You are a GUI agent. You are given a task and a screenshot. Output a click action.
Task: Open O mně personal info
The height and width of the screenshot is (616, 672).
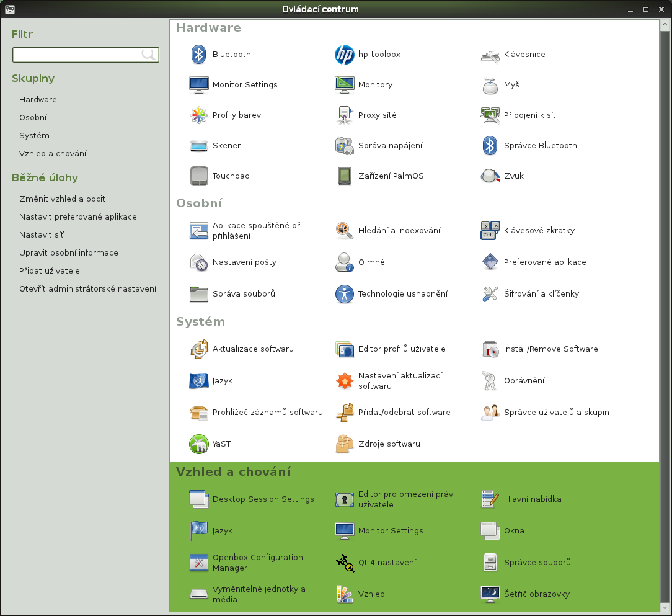coord(344,262)
